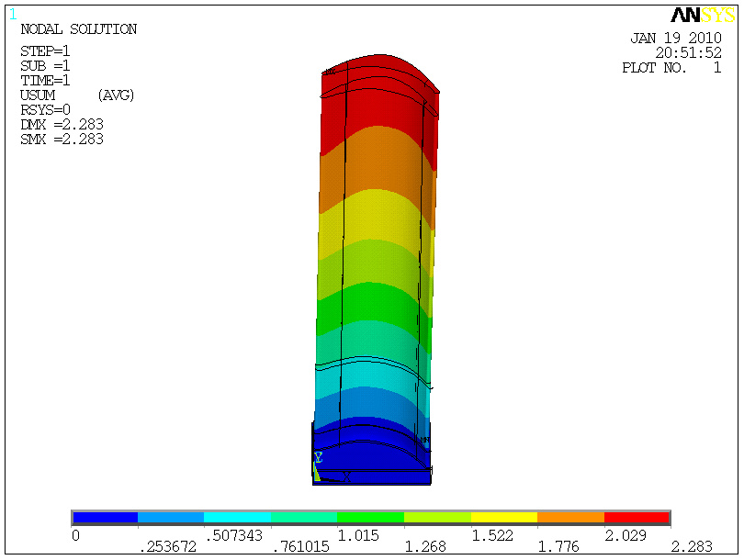Click the TIME=1 label
The width and height of the screenshot is (744, 560).
45,81
